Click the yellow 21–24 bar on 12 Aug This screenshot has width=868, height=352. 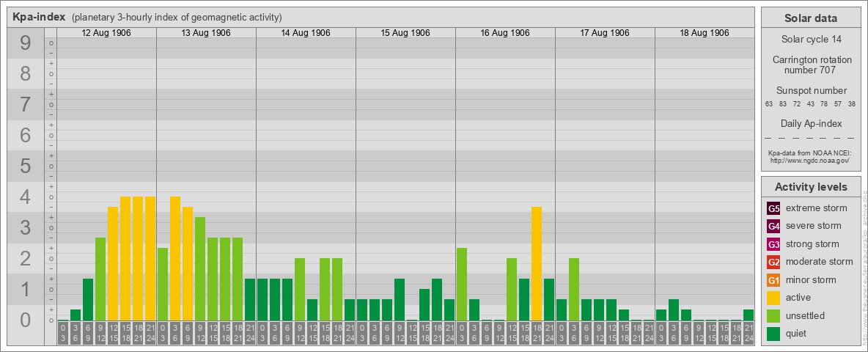(x=150, y=259)
